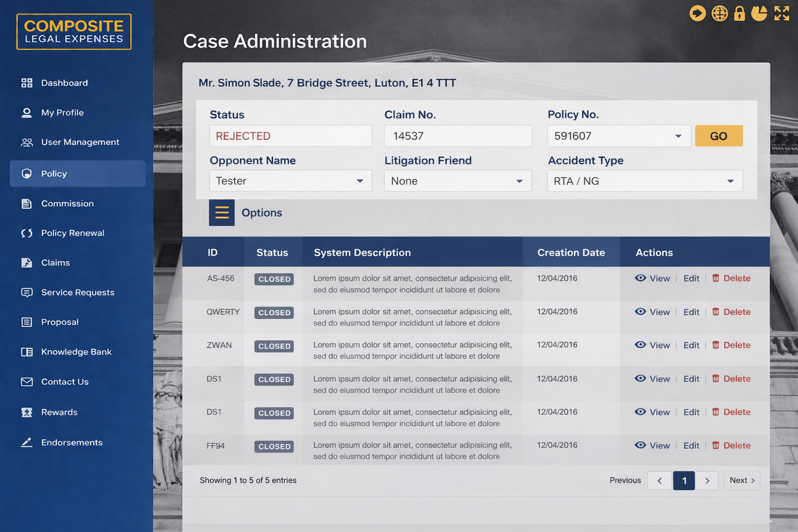Click eye View icon for ZWAN row

click(641, 345)
